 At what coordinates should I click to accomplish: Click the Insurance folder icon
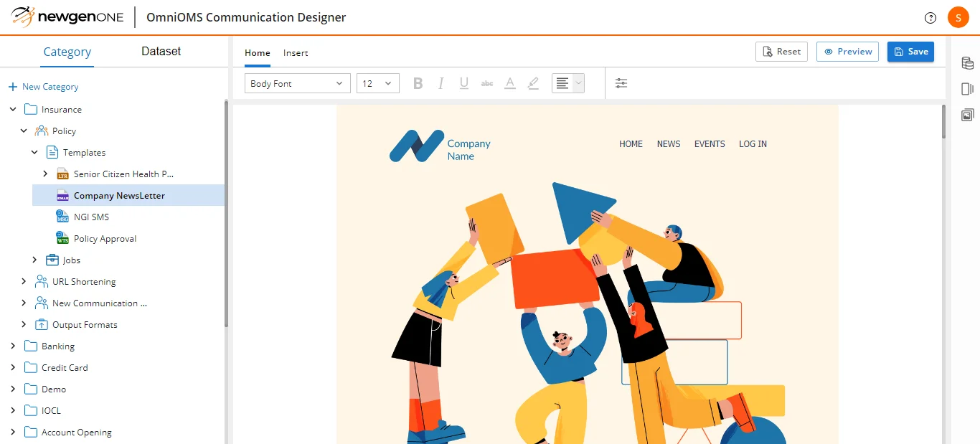31,110
